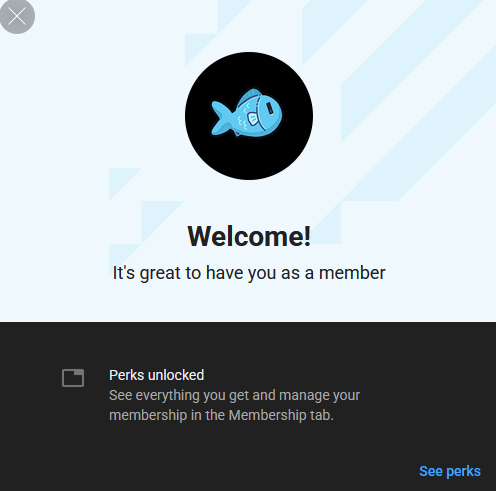Click the Perks unlocked tab icon
This screenshot has width=496, height=491.
pos(73,378)
